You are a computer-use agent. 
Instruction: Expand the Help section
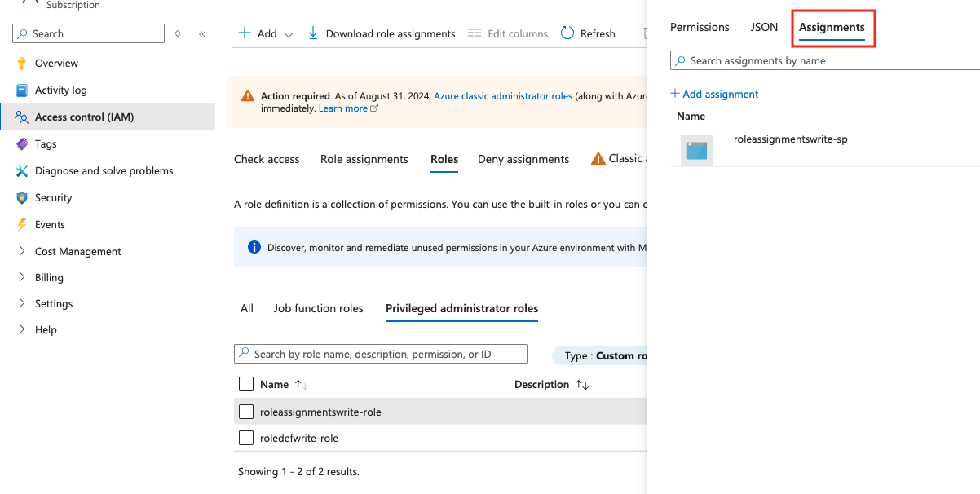tap(22, 330)
